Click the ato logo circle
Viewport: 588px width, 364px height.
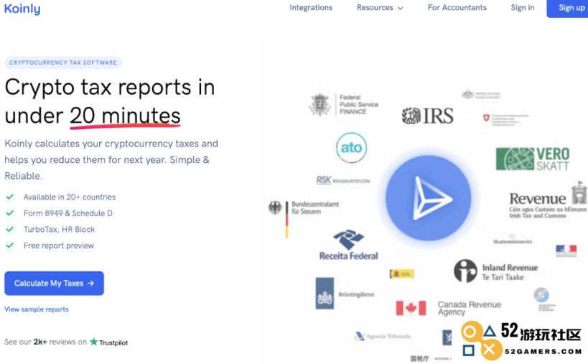[x=351, y=148]
